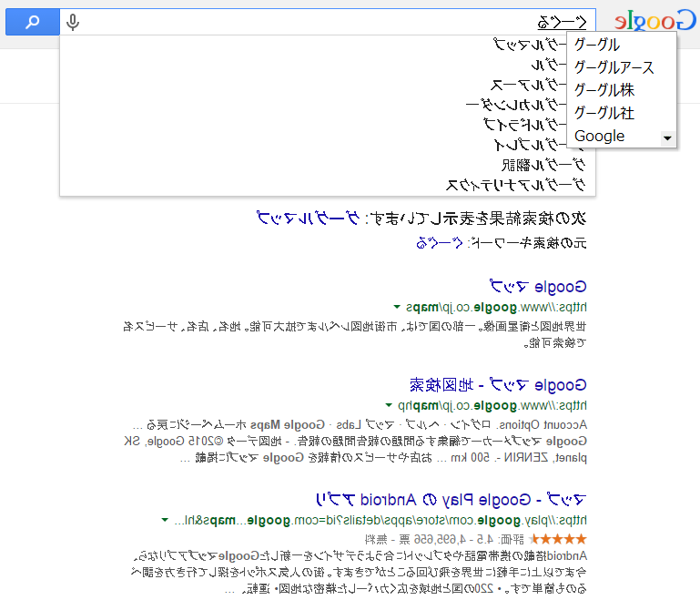Select IME candidate Google
This screenshot has height=600, width=700.
[615, 136]
